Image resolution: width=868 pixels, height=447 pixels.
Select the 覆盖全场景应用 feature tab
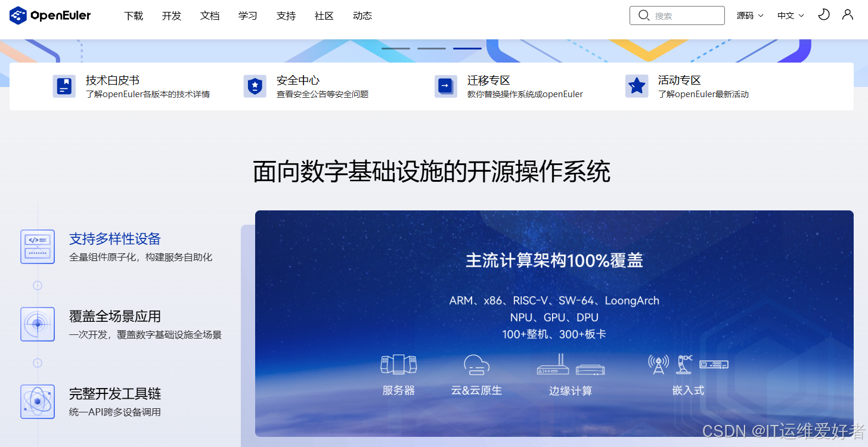click(115, 316)
